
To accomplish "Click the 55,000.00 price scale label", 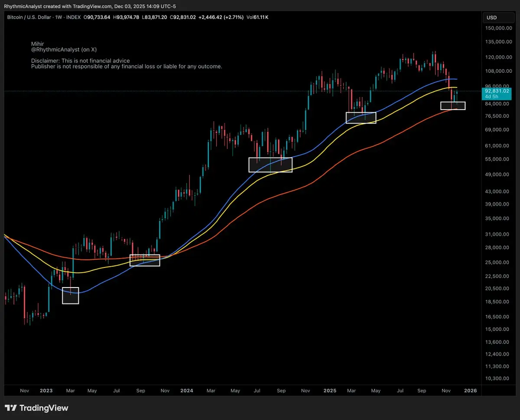I will click(498, 159).
